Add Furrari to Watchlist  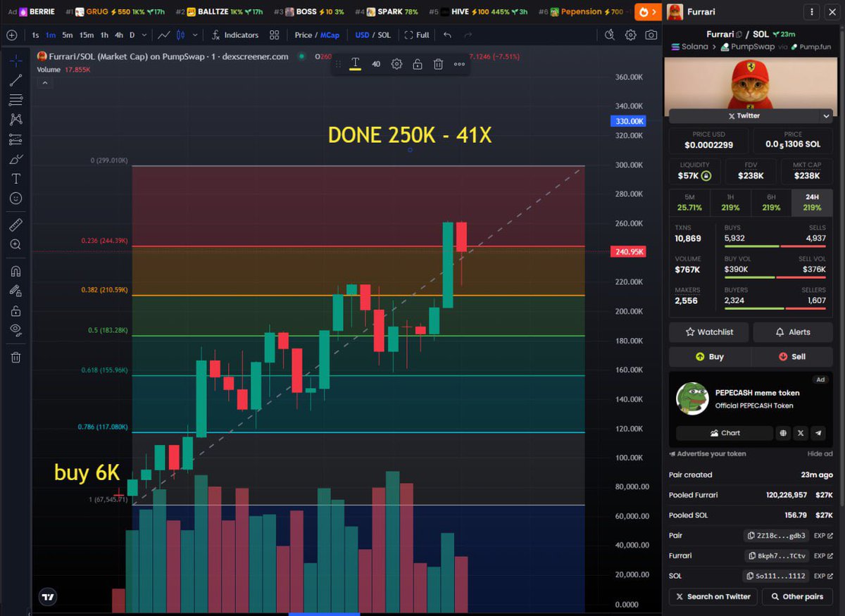pos(709,332)
